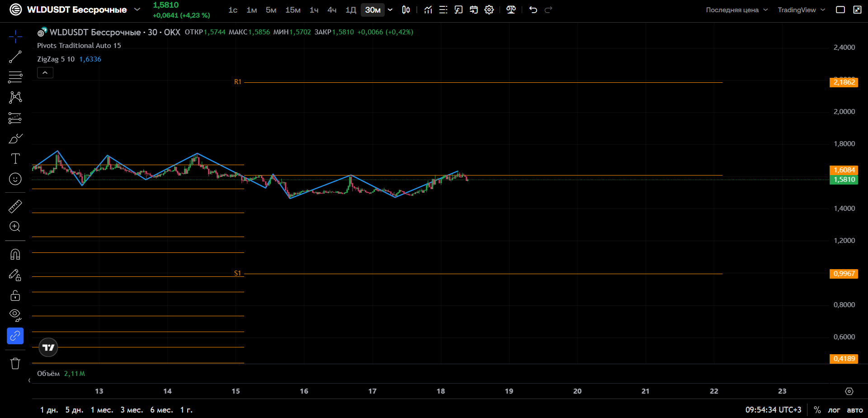Screen dimensions: 868x418
Task: Toggle magnet mode
Action: tap(15, 254)
